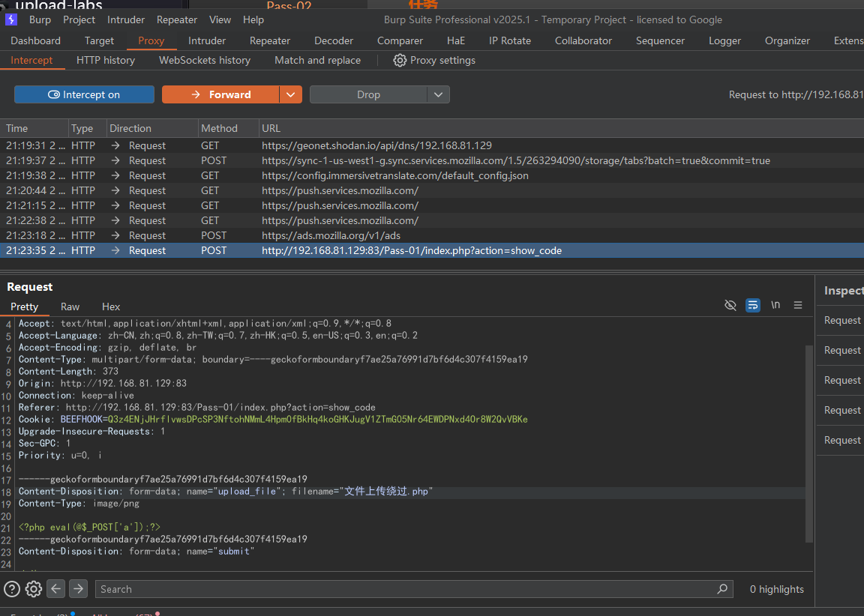Select the immersivetranslate default_config.json row

[432, 175]
